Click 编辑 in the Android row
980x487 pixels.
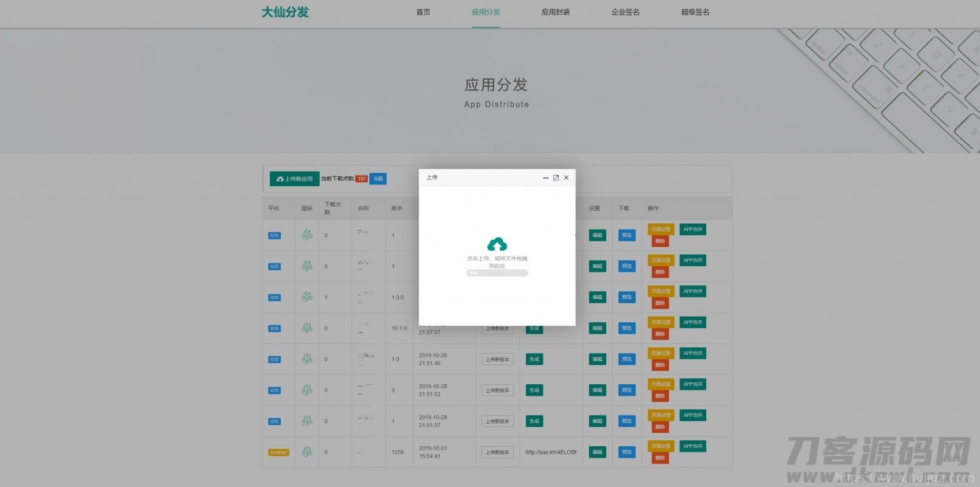[597, 452]
